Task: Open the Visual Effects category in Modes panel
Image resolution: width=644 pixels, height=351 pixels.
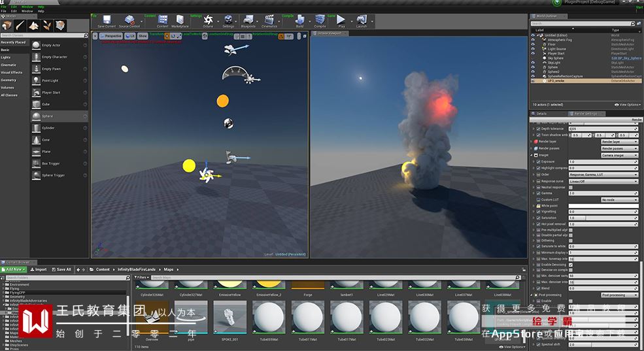Action: (12, 73)
